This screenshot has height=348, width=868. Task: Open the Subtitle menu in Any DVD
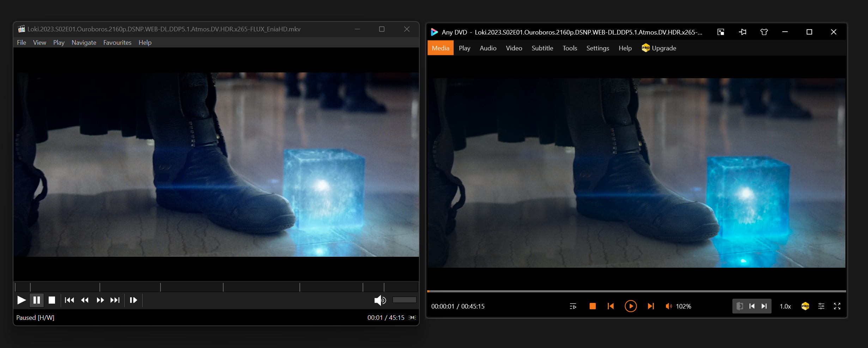[x=542, y=48]
